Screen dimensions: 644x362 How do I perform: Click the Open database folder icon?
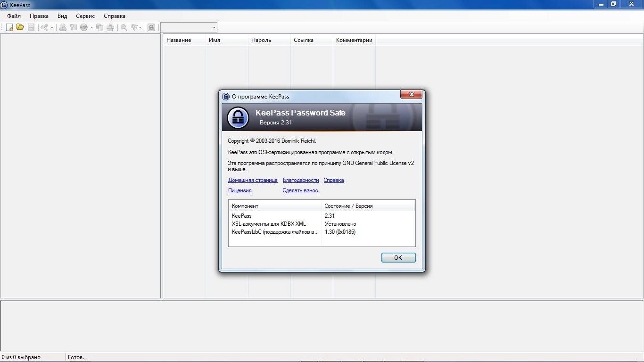(x=20, y=27)
